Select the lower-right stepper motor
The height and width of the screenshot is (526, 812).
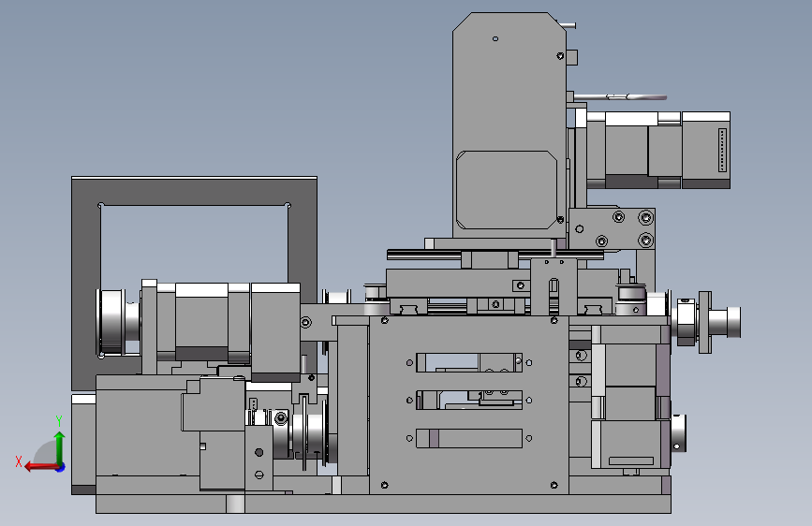click(630, 397)
